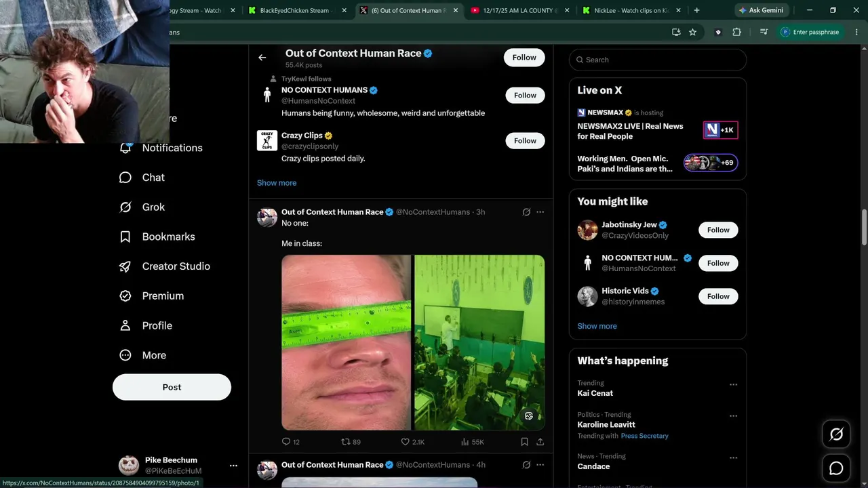This screenshot has height=488, width=868.
Task: Click the image edit icon on classroom photo
Action: pyautogui.click(x=529, y=416)
